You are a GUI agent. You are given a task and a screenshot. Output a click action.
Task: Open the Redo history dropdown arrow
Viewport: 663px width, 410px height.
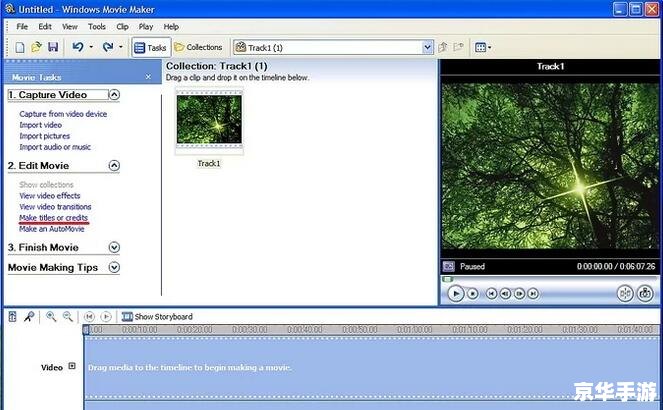tap(121, 47)
